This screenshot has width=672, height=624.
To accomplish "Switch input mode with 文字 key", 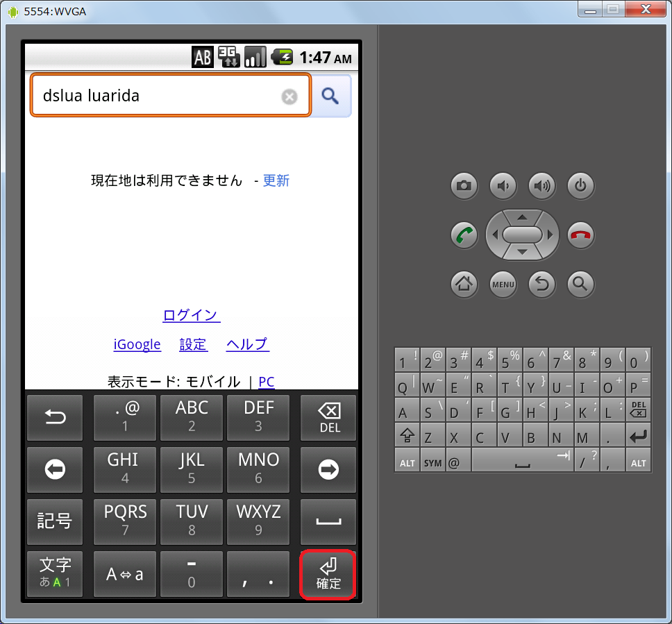I will pos(55,574).
